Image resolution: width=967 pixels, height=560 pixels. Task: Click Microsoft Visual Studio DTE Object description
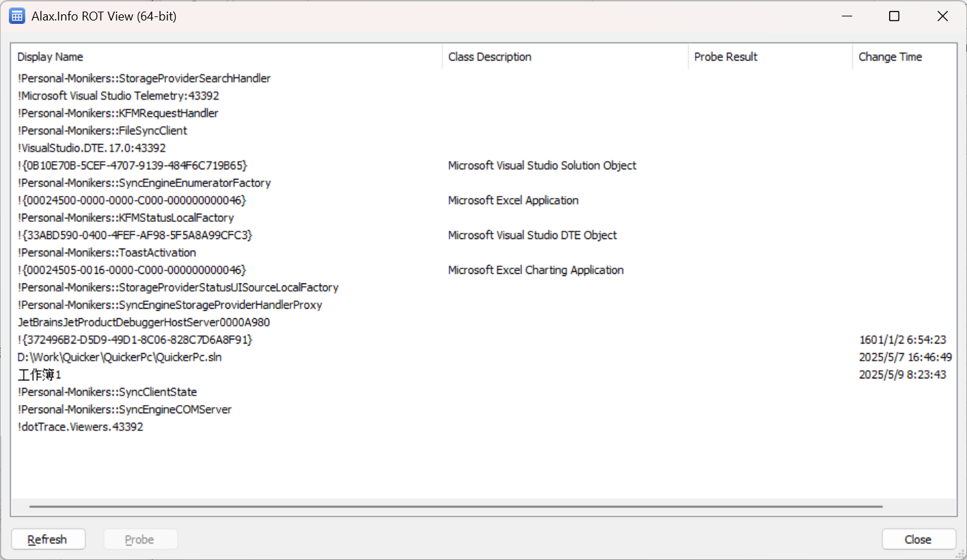pos(532,235)
